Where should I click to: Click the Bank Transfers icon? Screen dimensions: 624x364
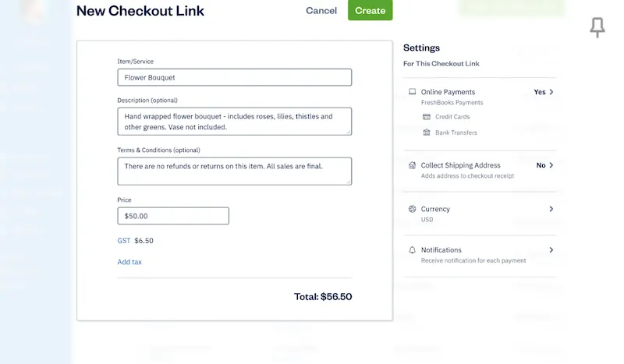(x=427, y=133)
